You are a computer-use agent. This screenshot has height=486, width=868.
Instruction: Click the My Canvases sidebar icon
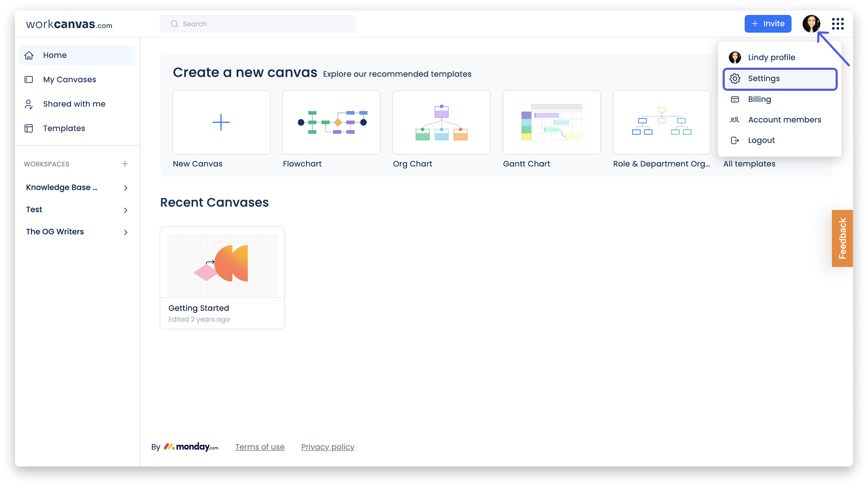[x=29, y=80]
